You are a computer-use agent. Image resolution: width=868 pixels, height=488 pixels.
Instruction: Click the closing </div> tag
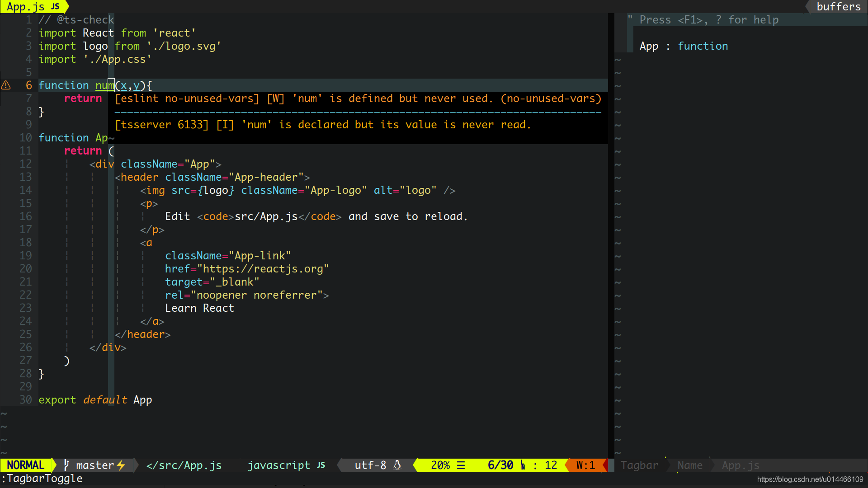click(108, 347)
